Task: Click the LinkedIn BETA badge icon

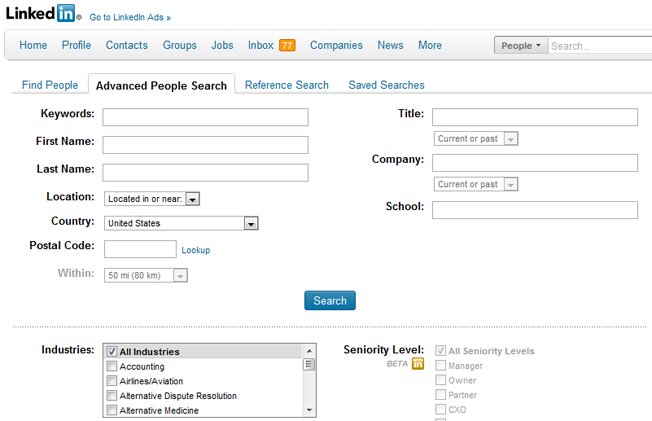Action: (x=418, y=364)
